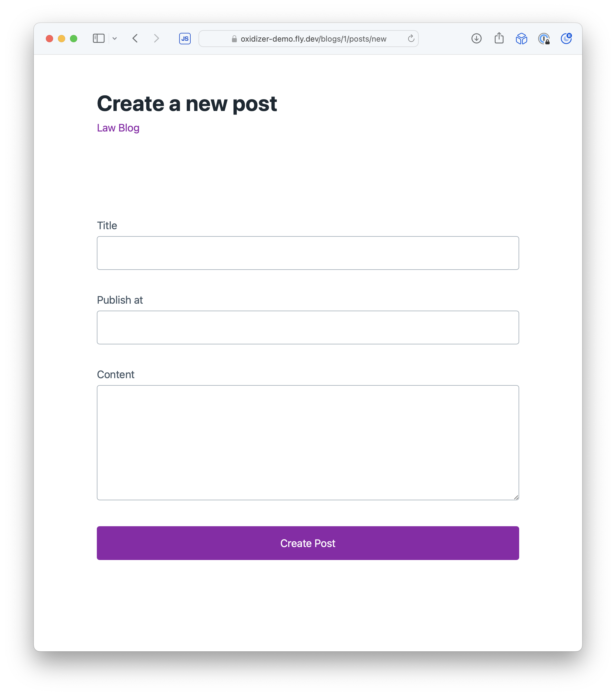Go forward to the next page
Image resolution: width=616 pixels, height=696 pixels.
click(156, 39)
